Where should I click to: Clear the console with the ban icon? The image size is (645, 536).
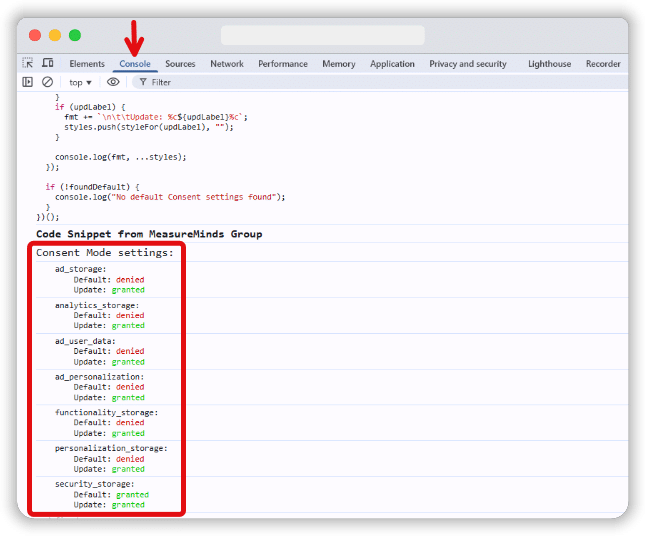(47, 82)
